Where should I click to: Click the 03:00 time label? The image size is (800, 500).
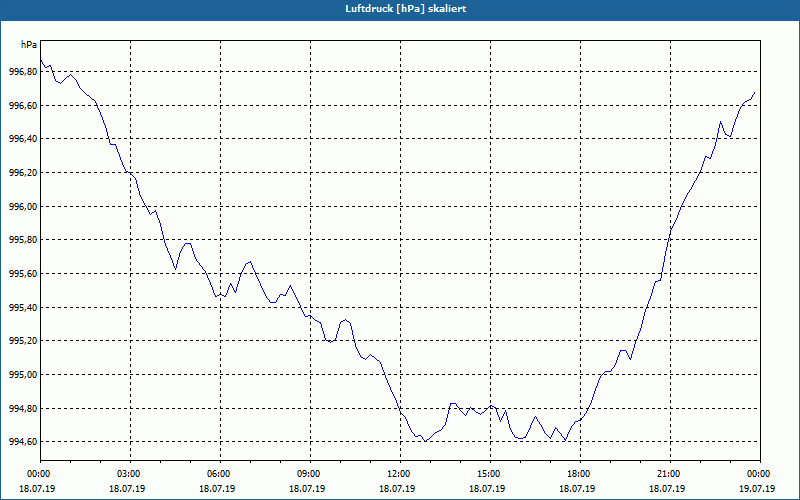click(x=127, y=474)
